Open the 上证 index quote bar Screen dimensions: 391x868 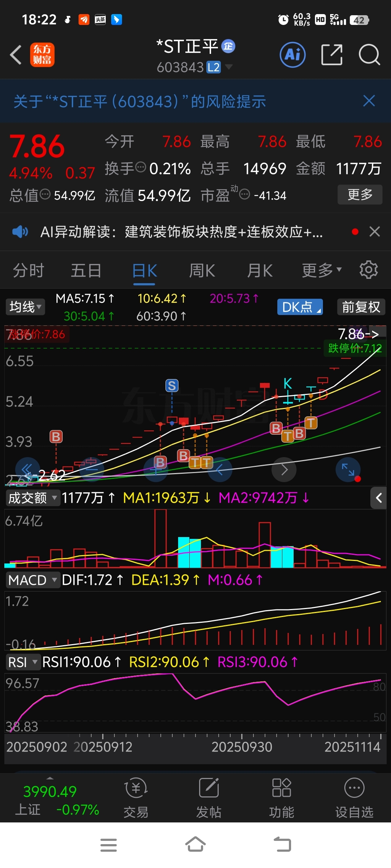(x=57, y=799)
